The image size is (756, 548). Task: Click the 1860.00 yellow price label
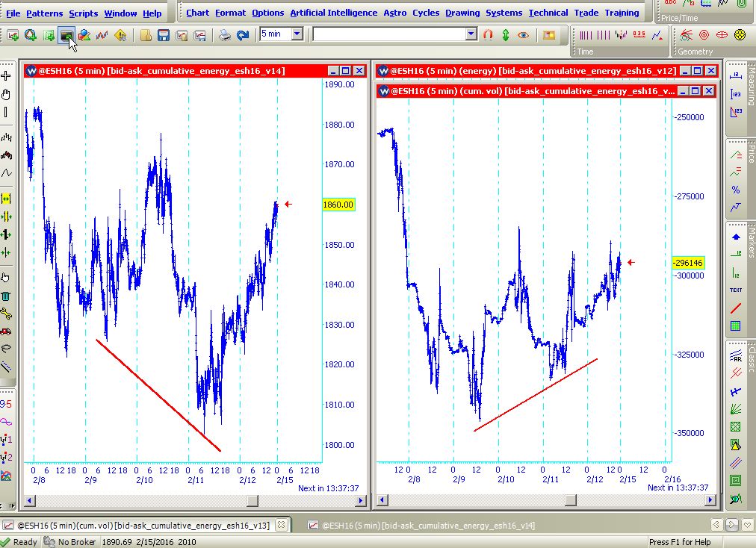(338, 205)
